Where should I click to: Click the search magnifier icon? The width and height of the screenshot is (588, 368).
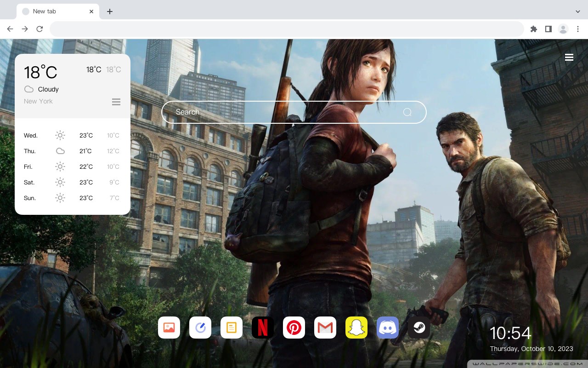coord(407,112)
